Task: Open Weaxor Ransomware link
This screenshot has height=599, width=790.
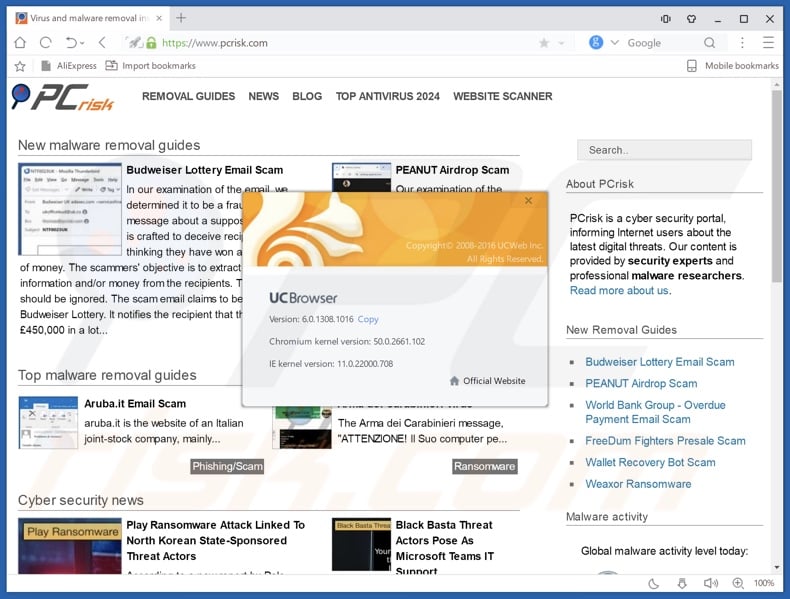Action: click(638, 485)
